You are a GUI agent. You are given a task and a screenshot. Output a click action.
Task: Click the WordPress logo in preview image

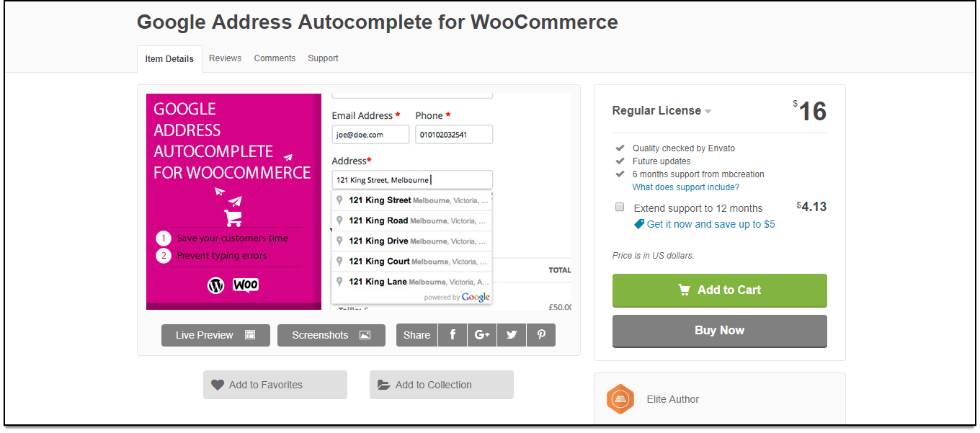pos(216,285)
